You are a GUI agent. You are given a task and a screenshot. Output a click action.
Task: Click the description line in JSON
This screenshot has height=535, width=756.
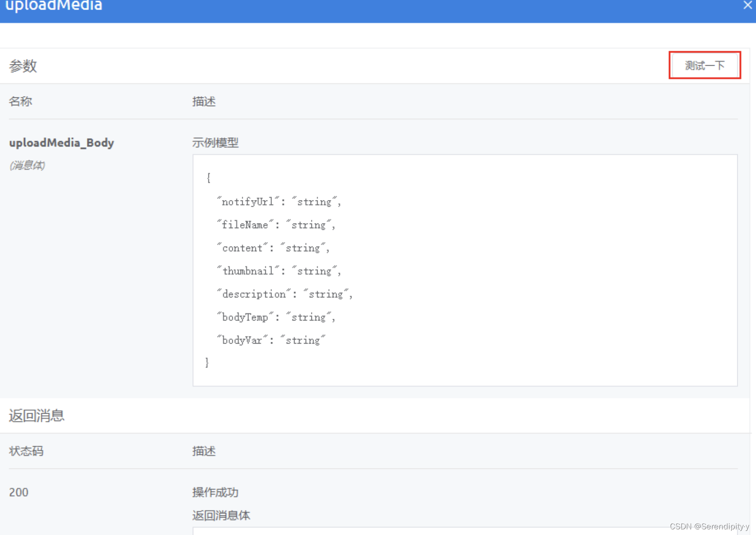284,294
